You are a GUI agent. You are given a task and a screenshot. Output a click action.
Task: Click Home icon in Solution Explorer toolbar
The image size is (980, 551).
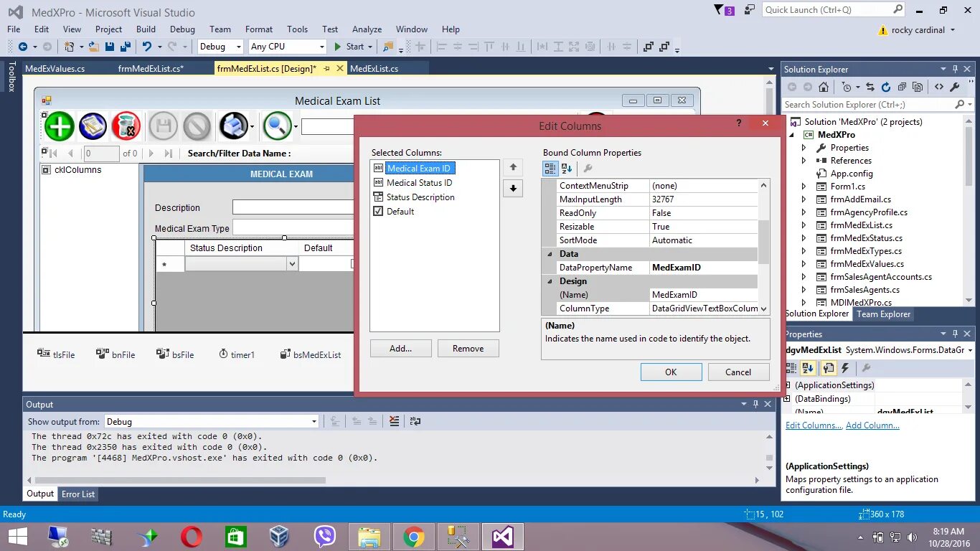[x=824, y=87]
